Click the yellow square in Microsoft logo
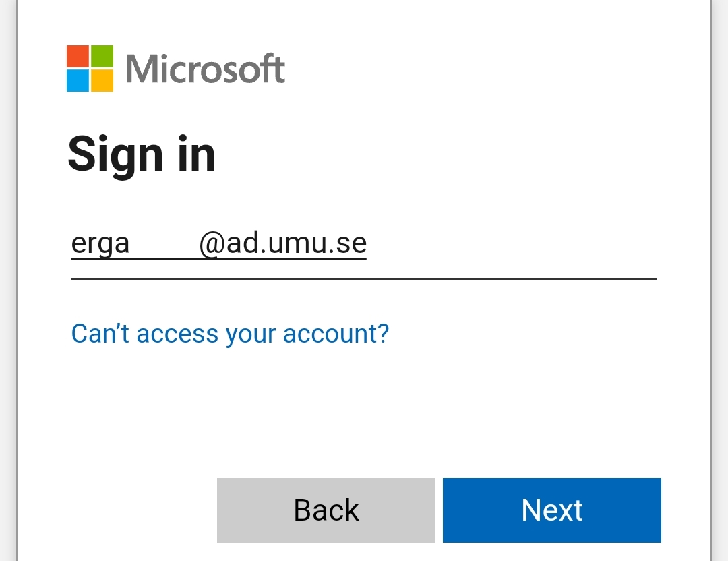 102,81
